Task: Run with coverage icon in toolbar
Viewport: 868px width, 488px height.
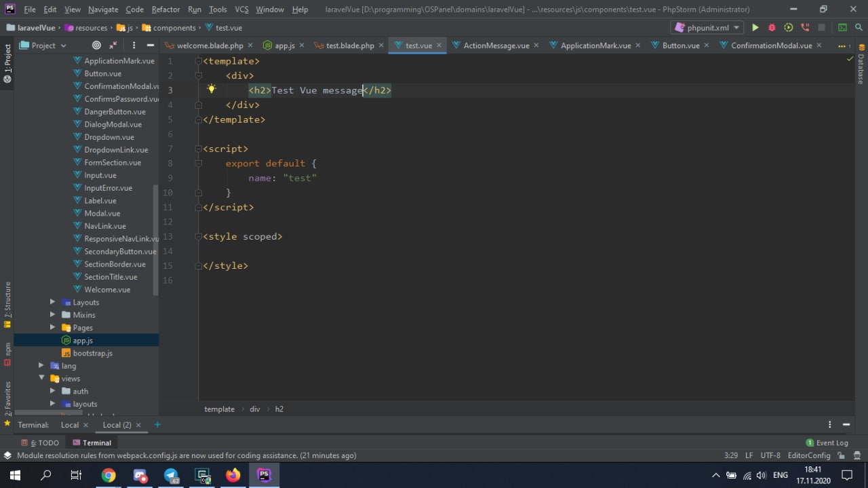Action: point(788,28)
